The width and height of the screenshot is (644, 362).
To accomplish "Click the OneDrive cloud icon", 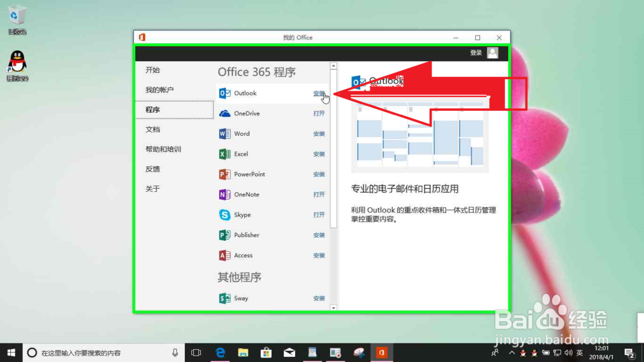I will (225, 113).
